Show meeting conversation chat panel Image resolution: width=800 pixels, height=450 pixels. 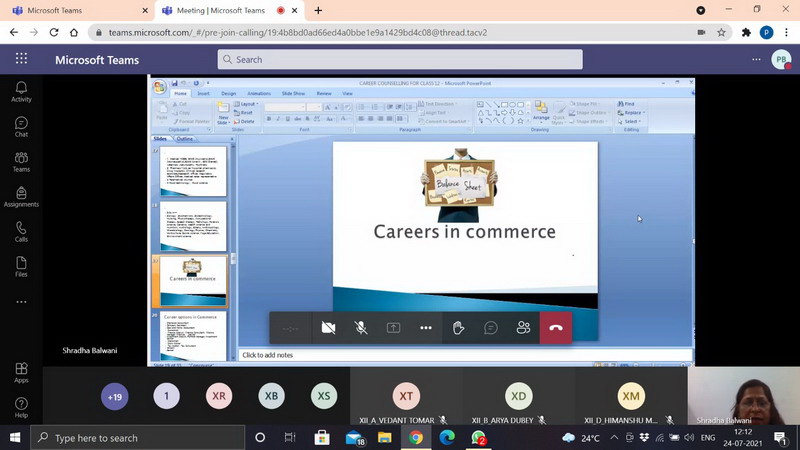491,328
